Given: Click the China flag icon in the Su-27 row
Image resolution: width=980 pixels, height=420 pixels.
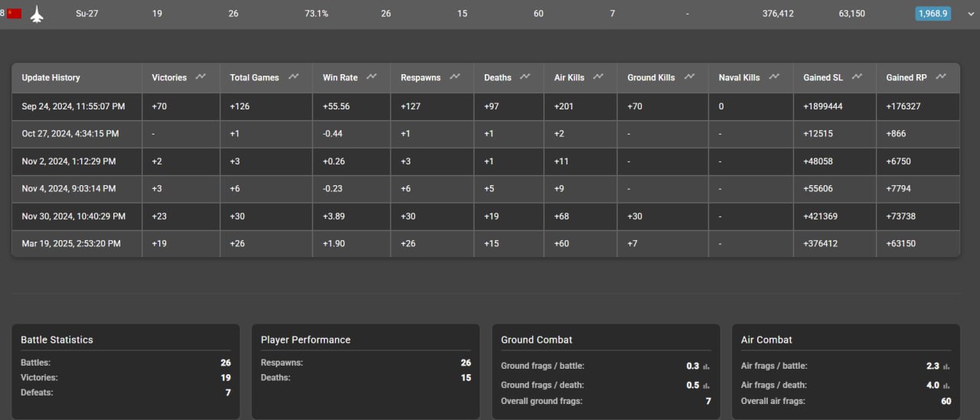Looking at the screenshot, I should coord(15,13).
